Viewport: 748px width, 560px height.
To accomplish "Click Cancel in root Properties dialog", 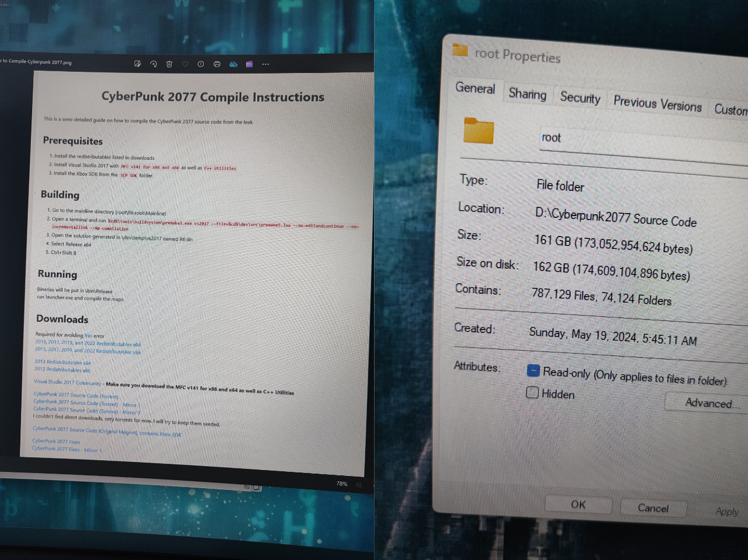I will click(x=653, y=508).
